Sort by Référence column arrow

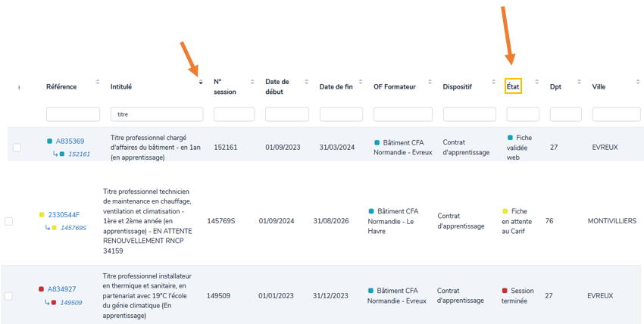[x=97, y=82]
